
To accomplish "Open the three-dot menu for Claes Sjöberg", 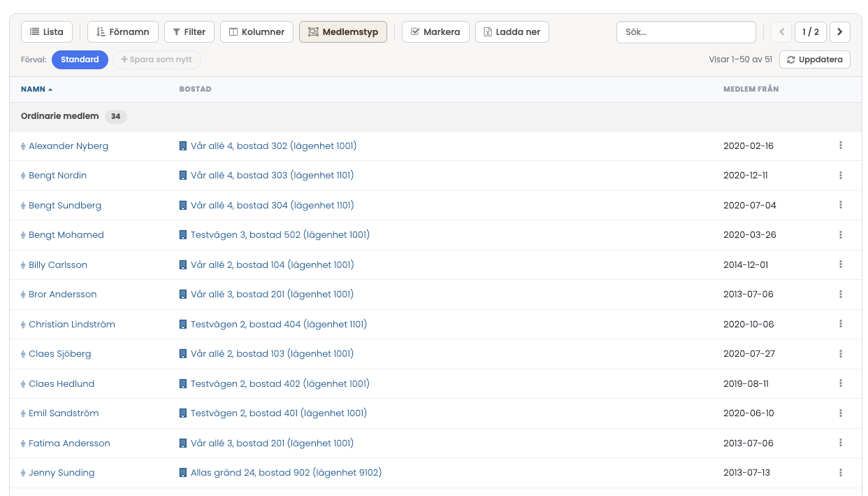I will (841, 354).
